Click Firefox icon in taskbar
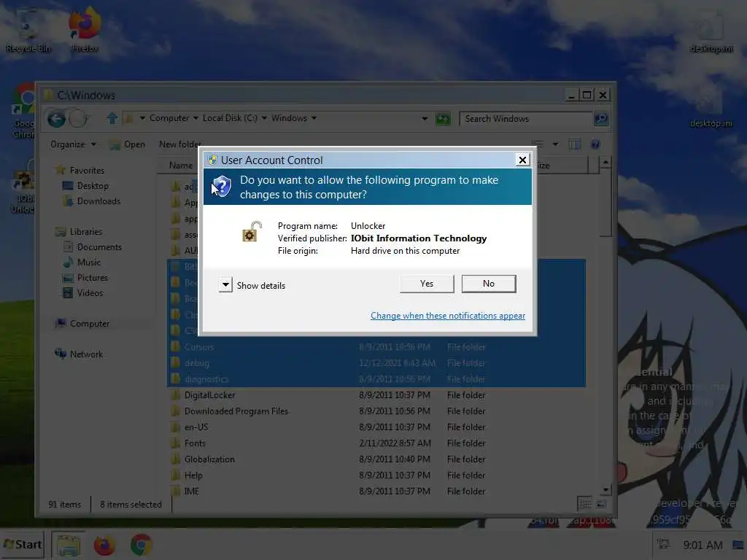This screenshot has width=747, height=560. (104, 545)
